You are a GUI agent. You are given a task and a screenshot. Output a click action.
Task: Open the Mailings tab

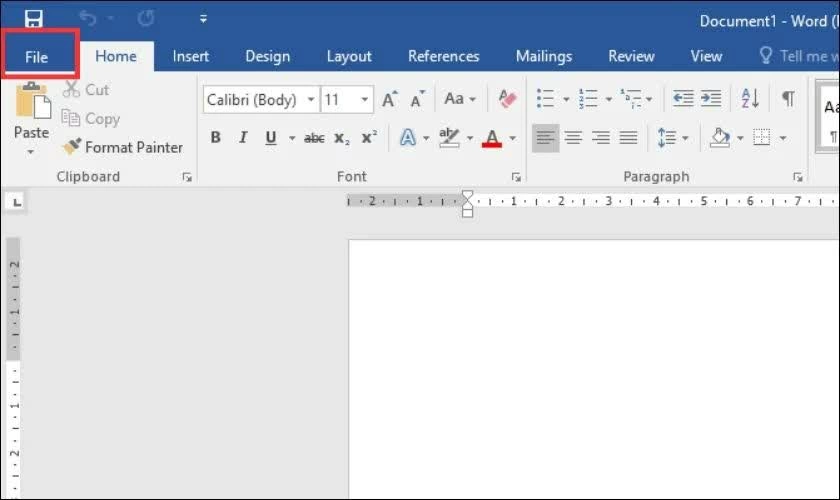(544, 56)
